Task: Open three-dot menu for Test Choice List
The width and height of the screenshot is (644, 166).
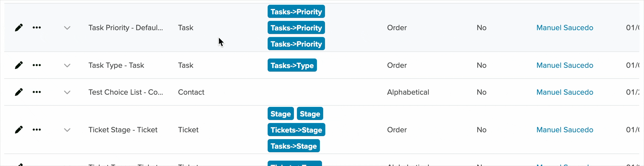Action: point(37,92)
